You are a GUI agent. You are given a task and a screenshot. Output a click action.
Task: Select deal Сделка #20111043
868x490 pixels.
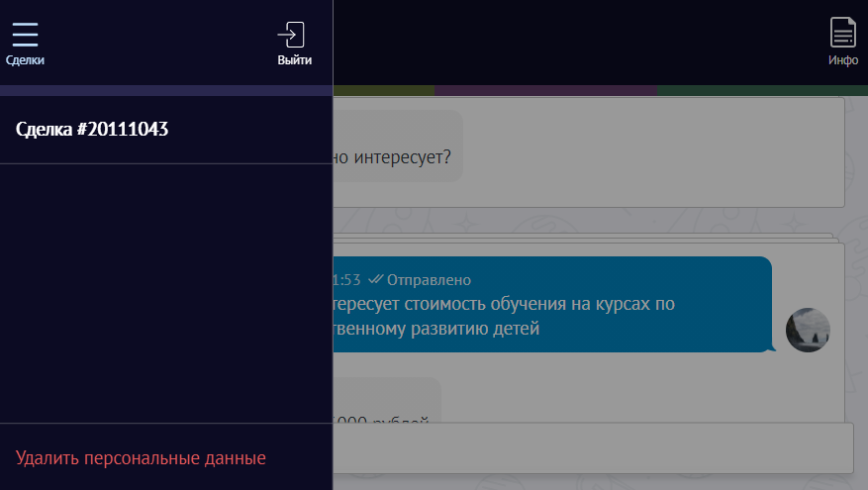coord(92,129)
